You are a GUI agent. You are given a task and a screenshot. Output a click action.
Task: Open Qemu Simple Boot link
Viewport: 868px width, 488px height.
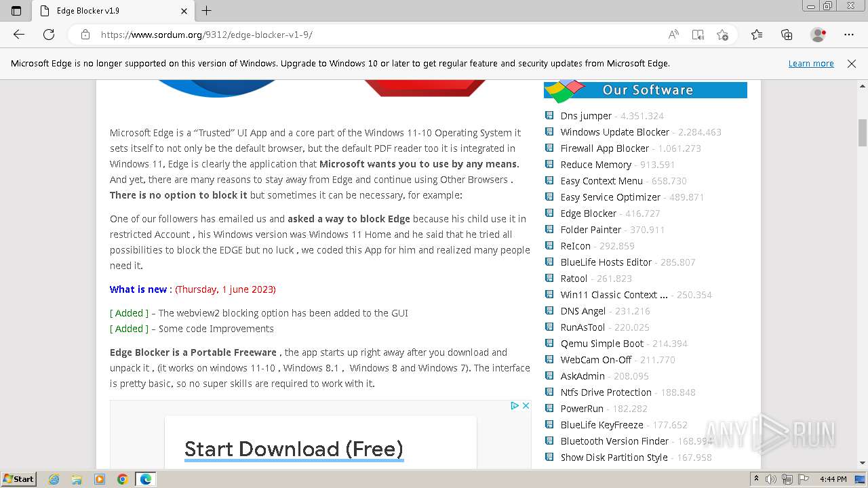(x=601, y=344)
